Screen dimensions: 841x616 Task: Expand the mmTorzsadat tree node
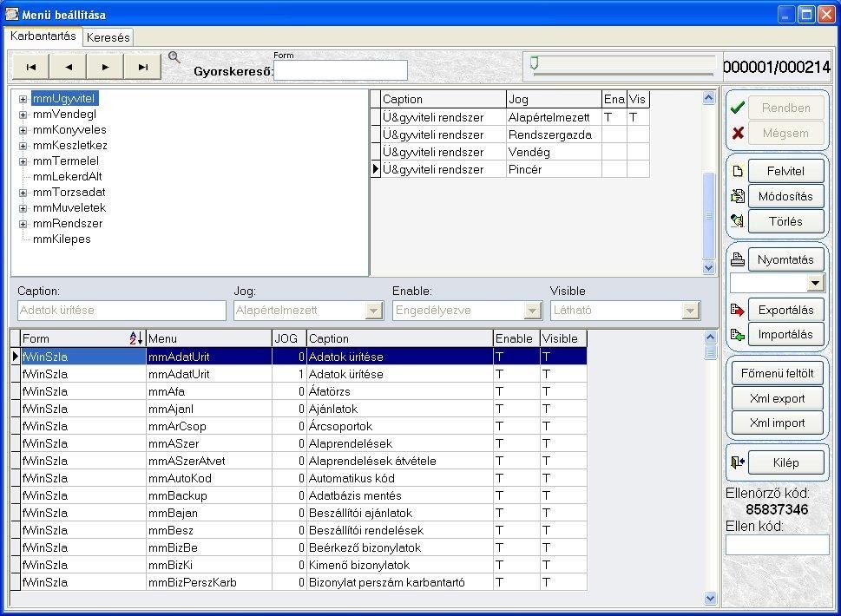[23, 193]
